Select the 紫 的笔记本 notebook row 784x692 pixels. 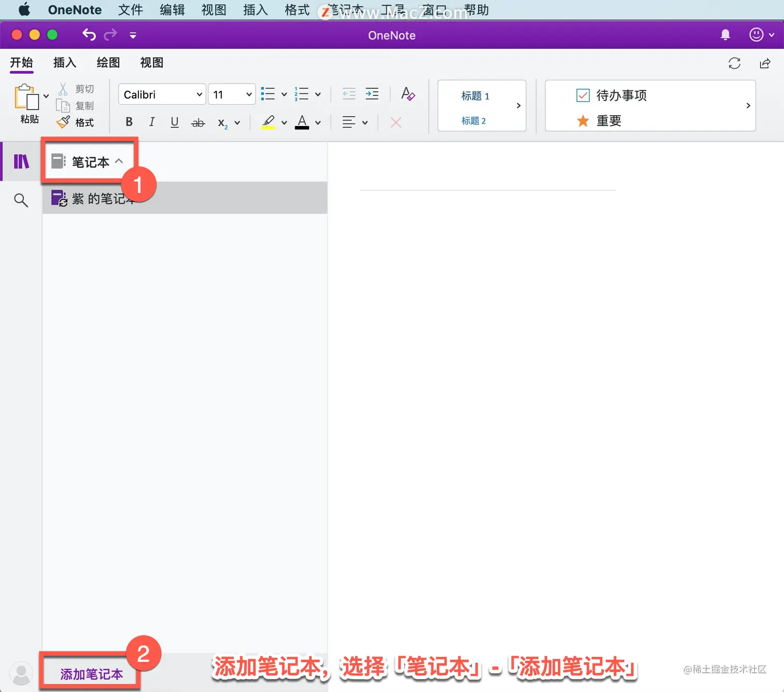tap(185, 198)
